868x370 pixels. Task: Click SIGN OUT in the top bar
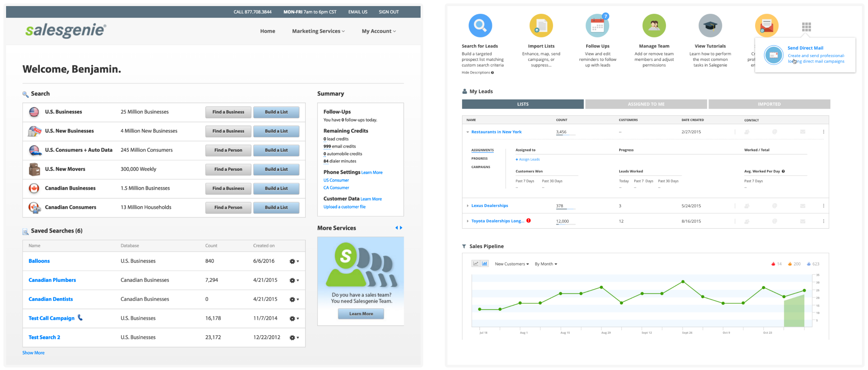pos(389,12)
